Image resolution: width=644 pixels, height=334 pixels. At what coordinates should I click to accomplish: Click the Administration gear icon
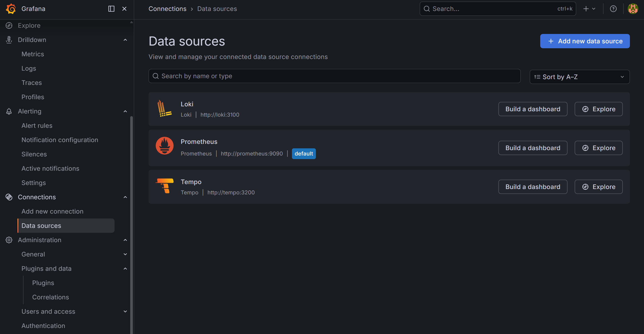[9, 240]
